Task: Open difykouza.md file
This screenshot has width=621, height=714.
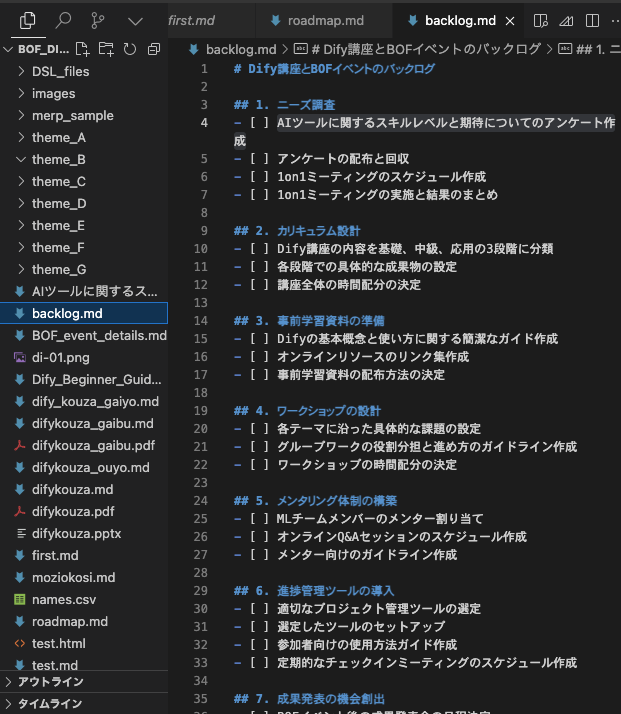Action: pyautogui.click(x=84, y=490)
